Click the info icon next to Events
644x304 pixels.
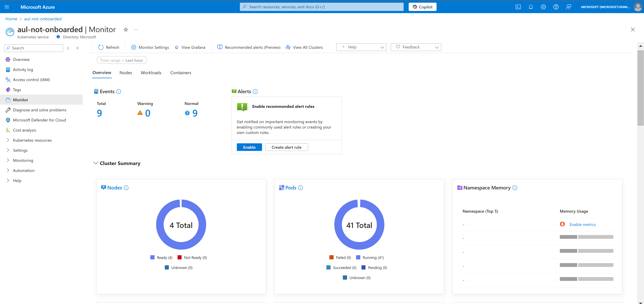pos(119,91)
